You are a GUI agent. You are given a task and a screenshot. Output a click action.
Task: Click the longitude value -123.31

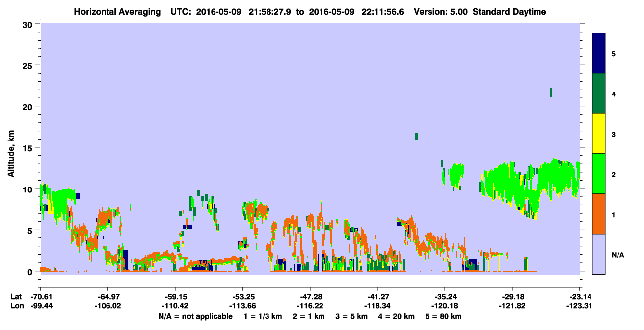[x=580, y=306]
